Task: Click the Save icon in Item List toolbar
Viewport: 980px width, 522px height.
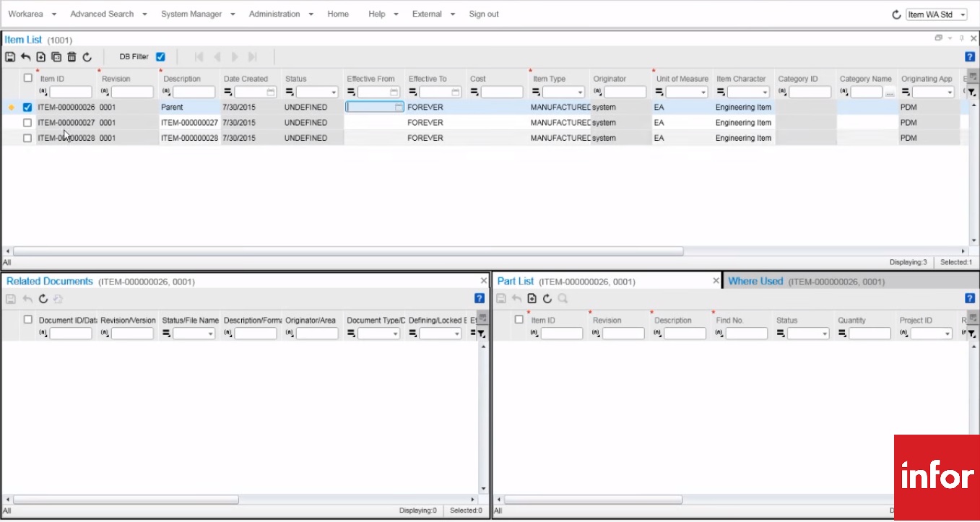Action: [10, 56]
